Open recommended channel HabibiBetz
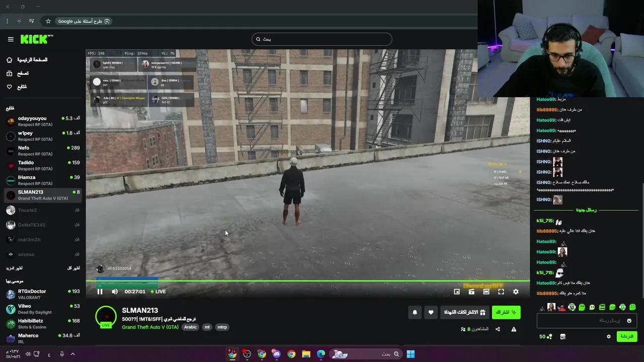 tap(43, 324)
